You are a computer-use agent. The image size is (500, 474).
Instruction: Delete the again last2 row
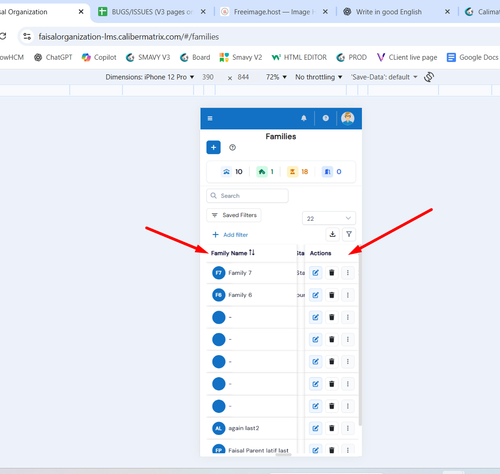coord(332,428)
